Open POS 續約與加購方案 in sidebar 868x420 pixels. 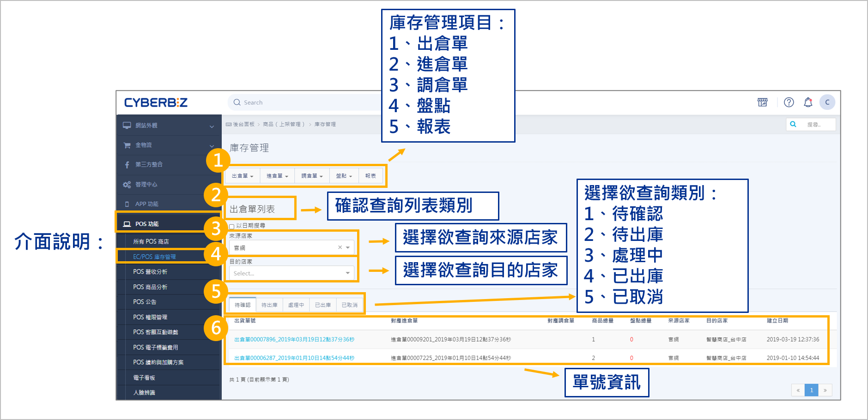point(158,362)
